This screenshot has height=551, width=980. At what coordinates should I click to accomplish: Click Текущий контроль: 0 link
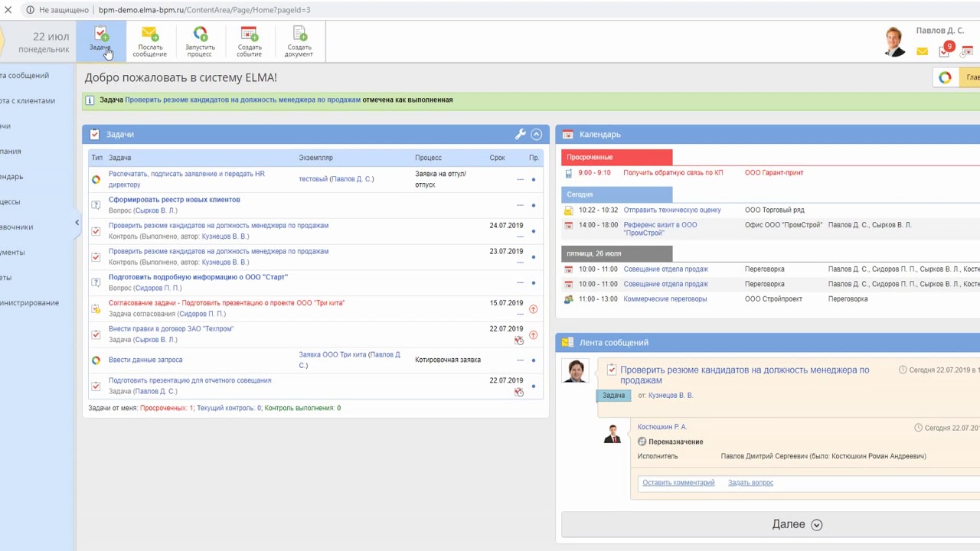coord(229,408)
